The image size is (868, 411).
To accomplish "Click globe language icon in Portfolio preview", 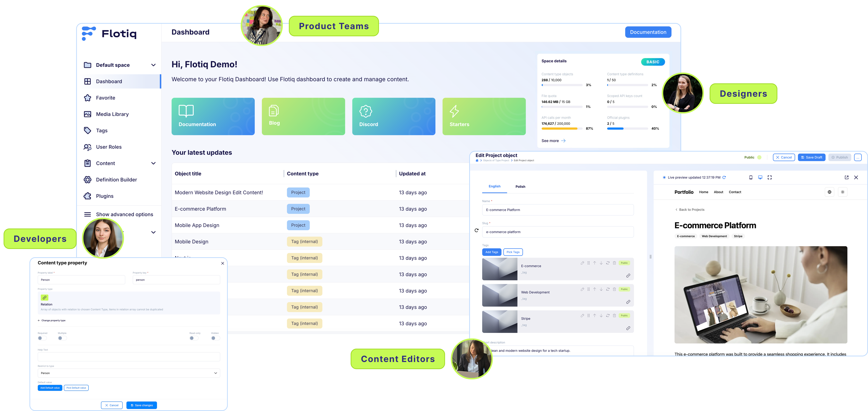I will (830, 192).
